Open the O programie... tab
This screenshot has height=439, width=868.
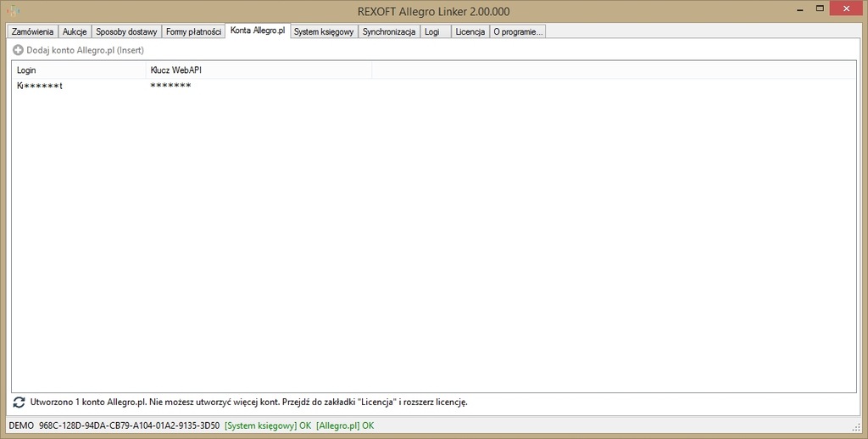click(x=518, y=31)
